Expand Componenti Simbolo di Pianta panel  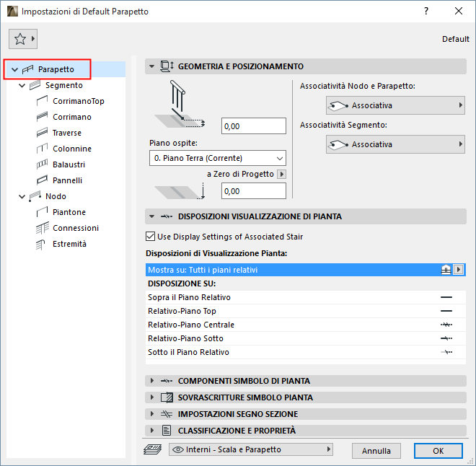(152, 381)
